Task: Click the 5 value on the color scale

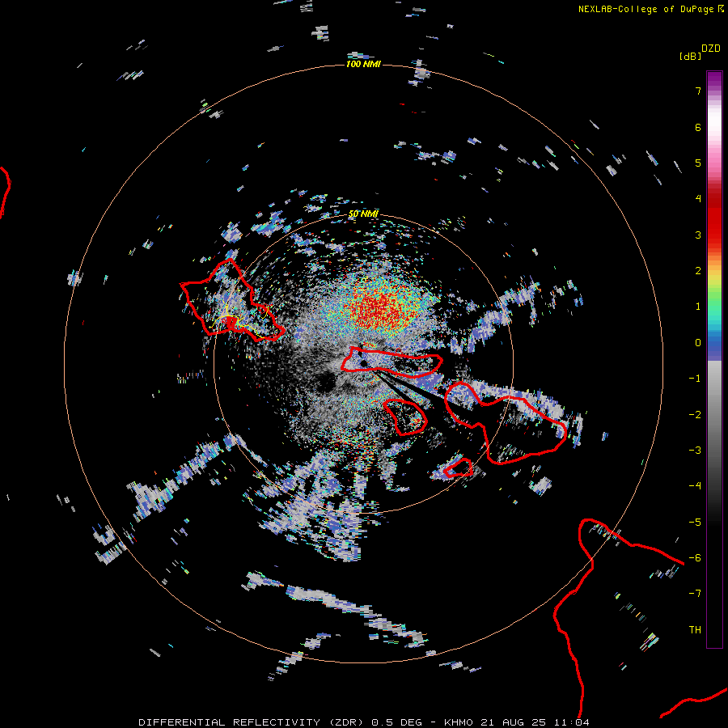Action: click(698, 163)
